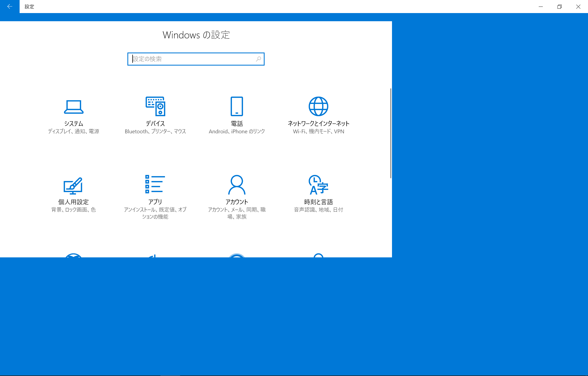588x376 pixels.
Task: Click the システム label text
Action: 74,124
